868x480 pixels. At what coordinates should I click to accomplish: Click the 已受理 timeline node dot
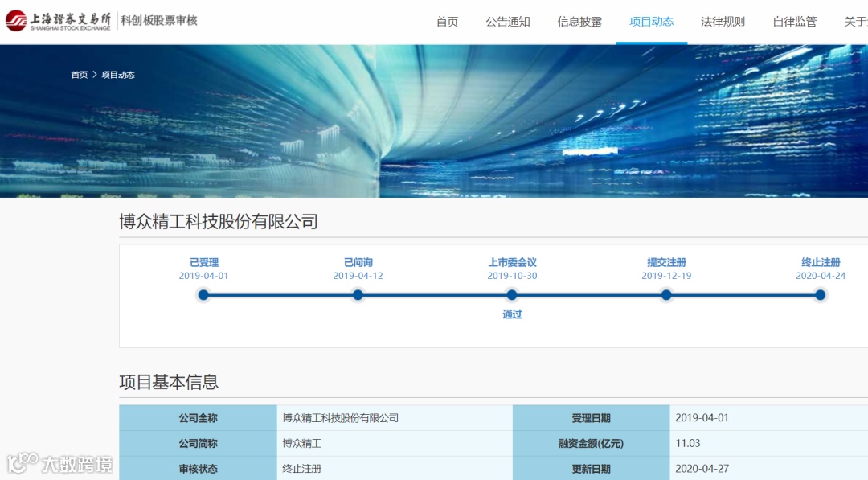(203, 295)
